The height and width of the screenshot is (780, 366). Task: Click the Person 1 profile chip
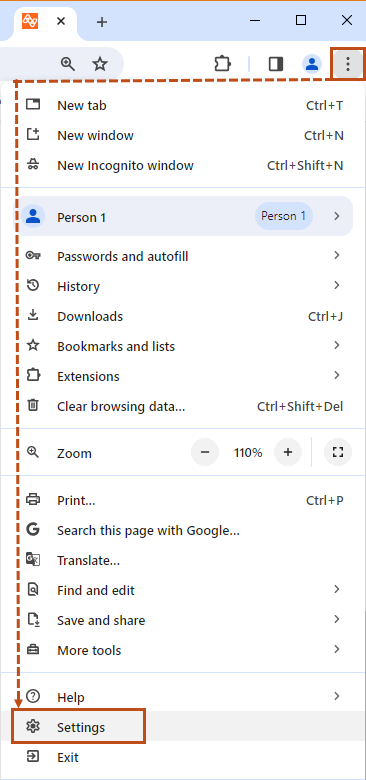(283, 216)
